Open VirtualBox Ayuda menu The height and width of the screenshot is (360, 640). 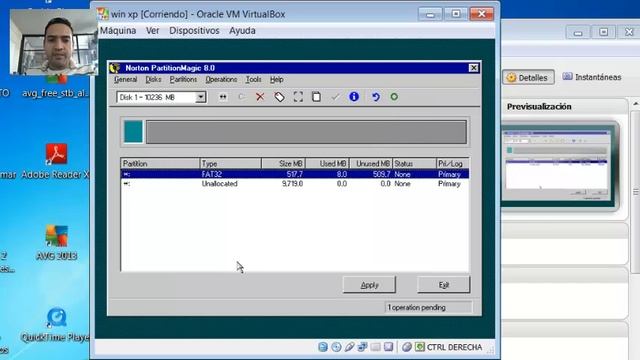point(242,31)
